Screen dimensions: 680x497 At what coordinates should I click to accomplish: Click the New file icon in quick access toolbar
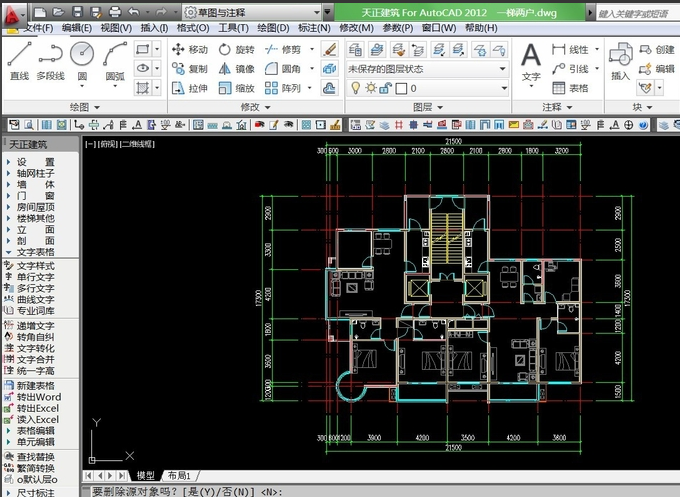pyautogui.click(x=40, y=12)
